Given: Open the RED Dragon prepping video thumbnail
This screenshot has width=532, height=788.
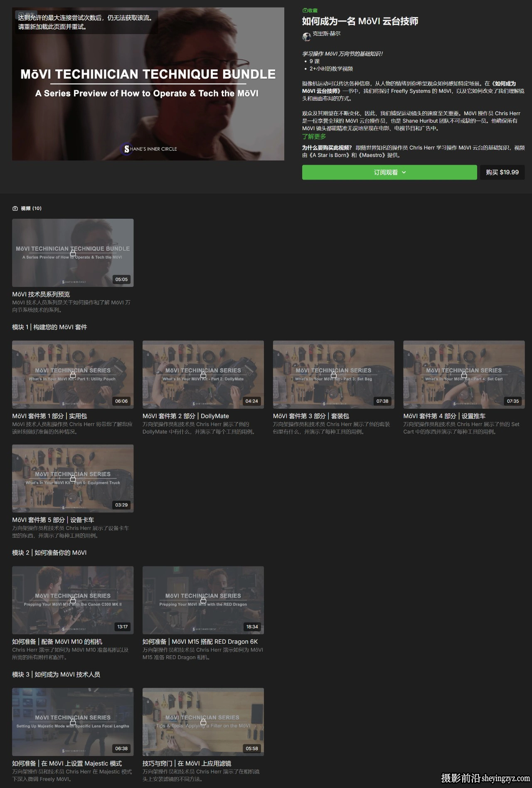Looking at the screenshot, I should [203, 600].
